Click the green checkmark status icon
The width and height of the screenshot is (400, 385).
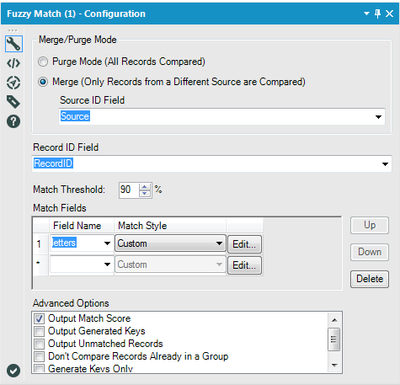tap(13, 370)
